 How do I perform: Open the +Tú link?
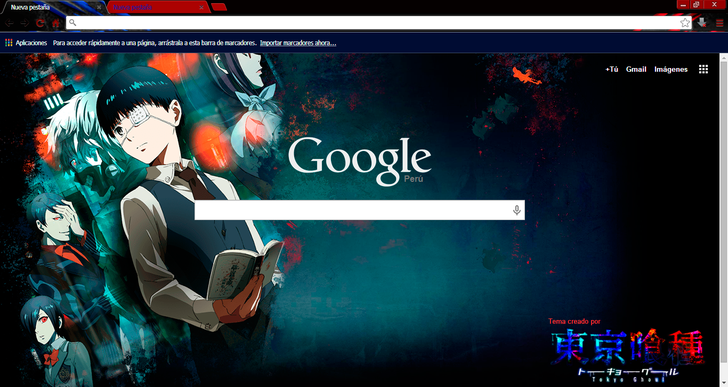click(x=611, y=69)
